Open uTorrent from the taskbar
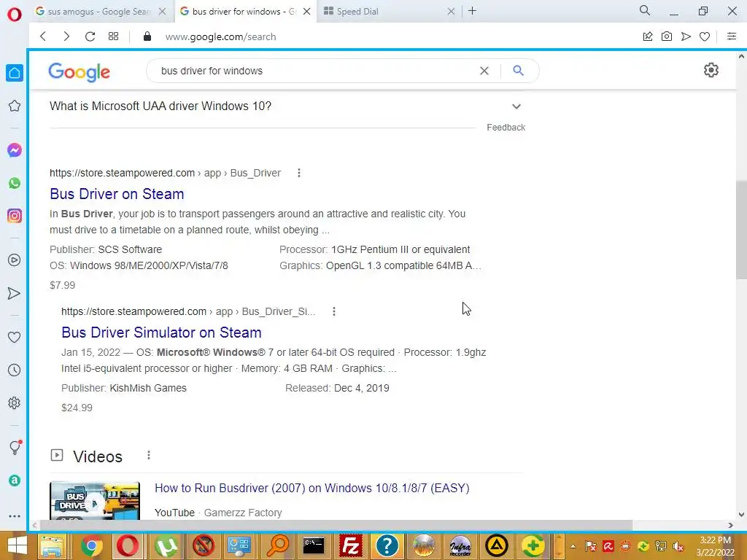This screenshot has width=747, height=560. (166, 545)
